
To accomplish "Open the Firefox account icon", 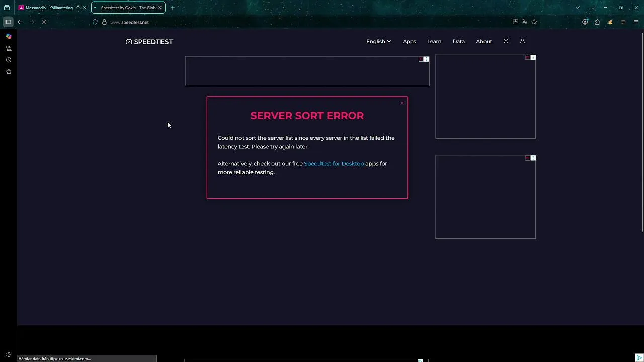I will coord(585,22).
